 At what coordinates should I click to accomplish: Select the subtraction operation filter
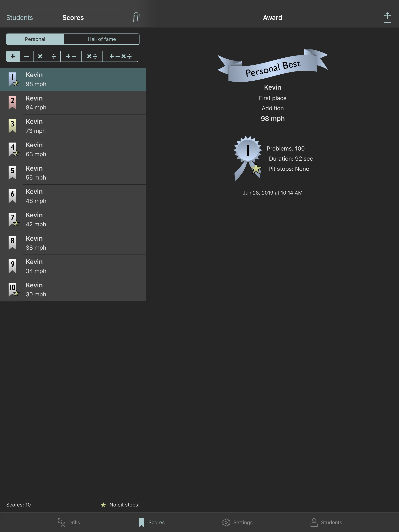click(x=26, y=56)
